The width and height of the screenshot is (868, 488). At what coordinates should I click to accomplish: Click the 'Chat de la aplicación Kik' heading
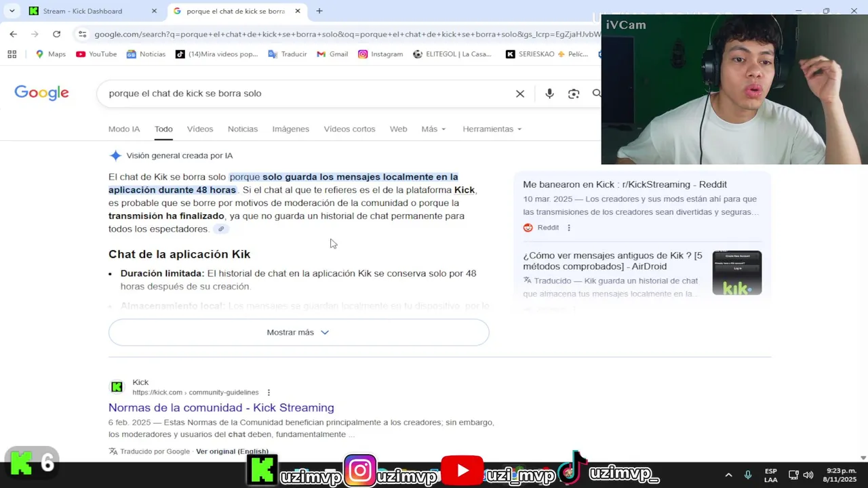[179, 254]
